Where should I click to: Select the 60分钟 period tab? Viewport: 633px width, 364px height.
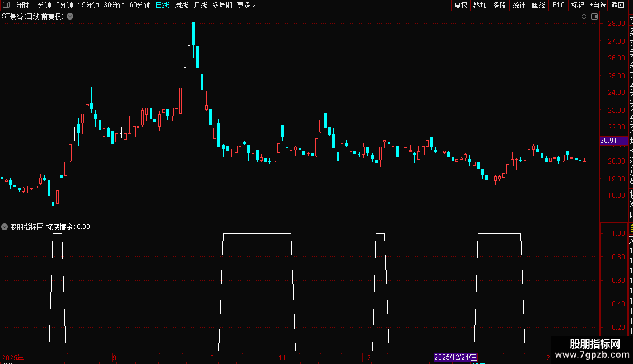tap(139, 5)
